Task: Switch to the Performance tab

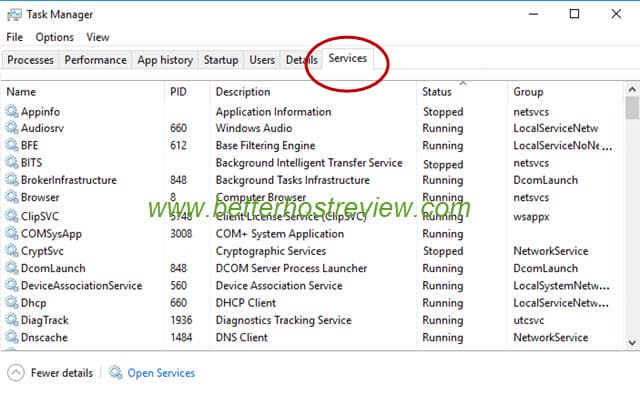Action: [96, 60]
